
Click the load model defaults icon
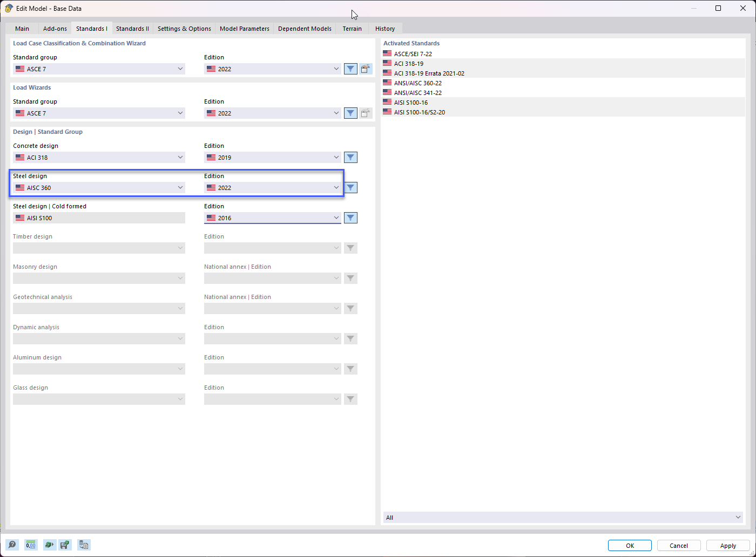pyautogui.click(x=49, y=545)
